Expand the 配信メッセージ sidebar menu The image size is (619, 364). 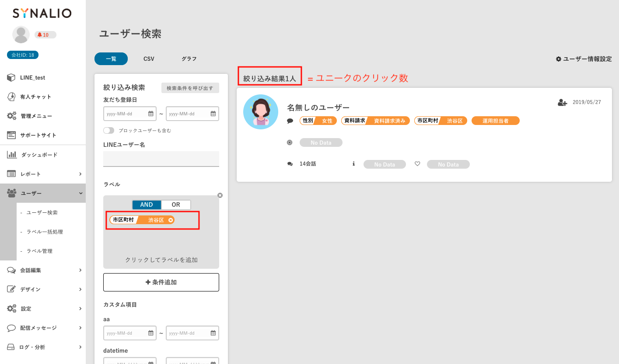tap(80, 328)
